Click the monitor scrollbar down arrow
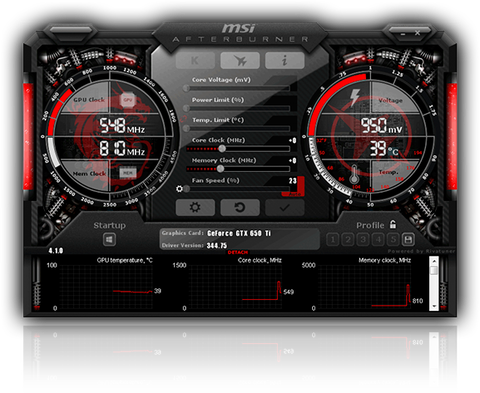Image resolution: width=480 pixels, height=393 pixels. 434,306
